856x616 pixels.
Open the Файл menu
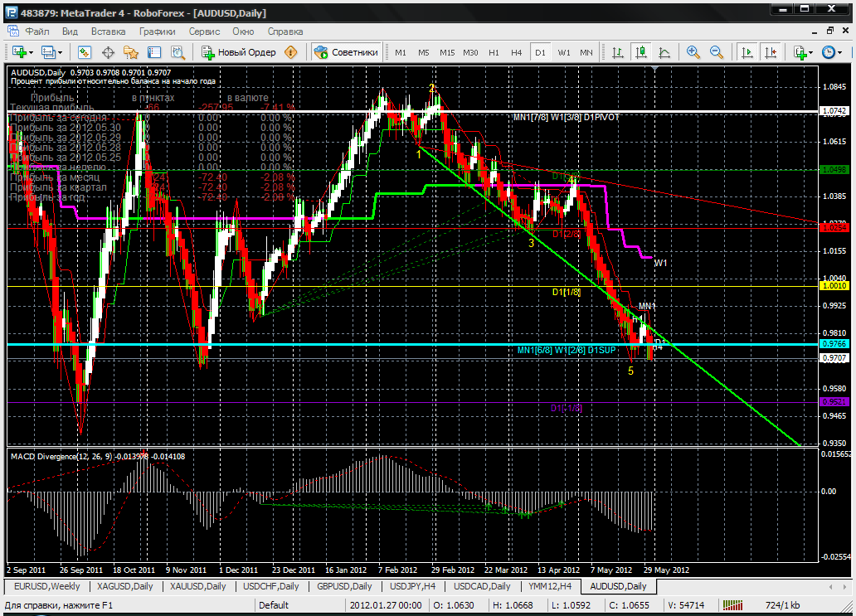37,32
